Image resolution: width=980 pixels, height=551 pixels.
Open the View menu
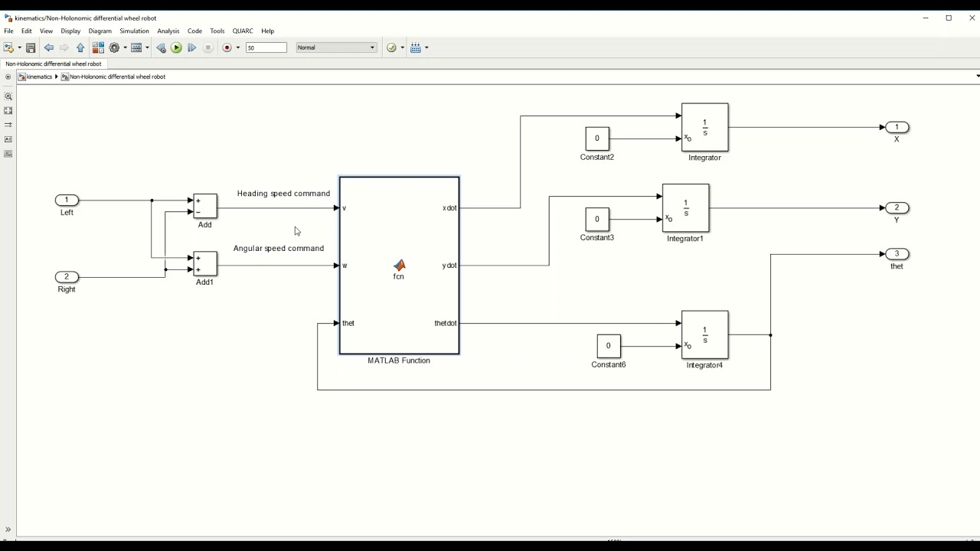click(x=46, y=31)
